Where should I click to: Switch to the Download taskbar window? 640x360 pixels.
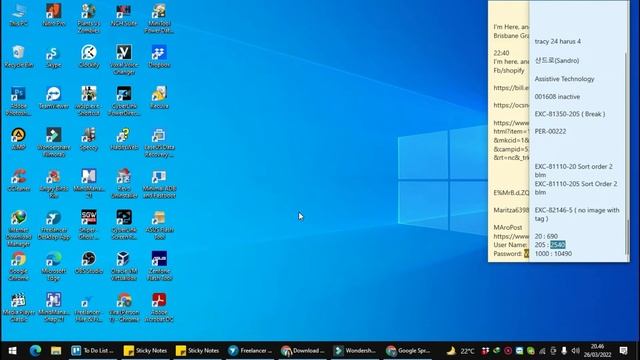pyautogui.click(x=303, y=351)
